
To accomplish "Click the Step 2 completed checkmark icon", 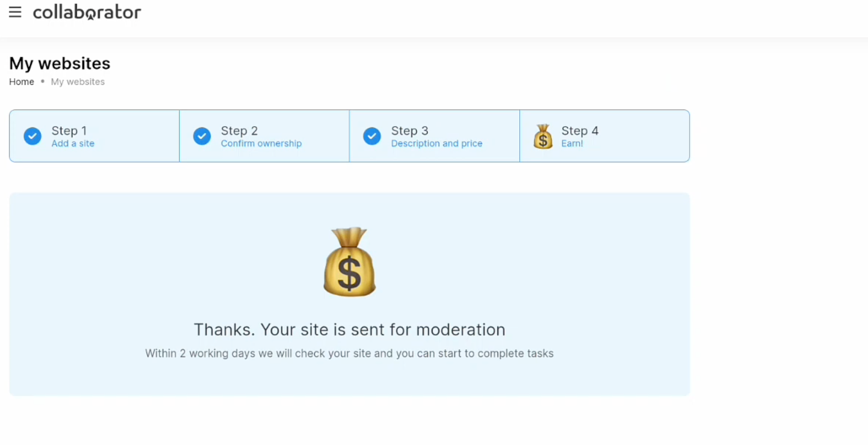I will pos(202,136).
